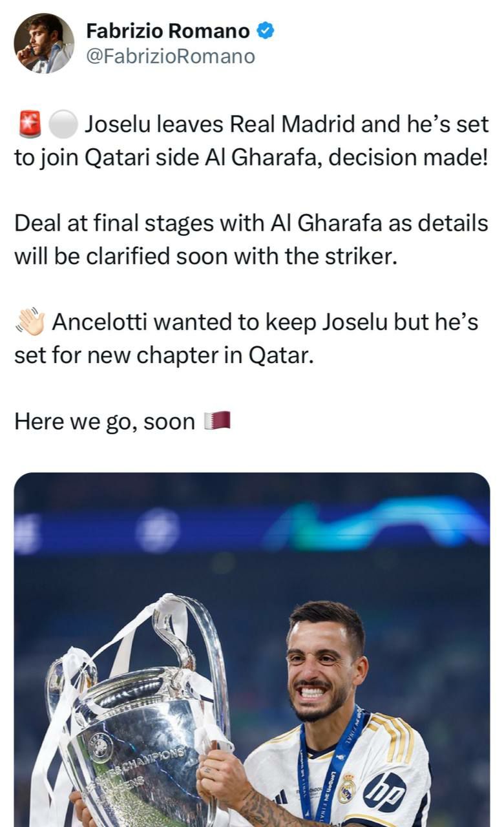Click the "Here we go, soon" text
Screen dimensions: 504x827
tap(105, 422)
